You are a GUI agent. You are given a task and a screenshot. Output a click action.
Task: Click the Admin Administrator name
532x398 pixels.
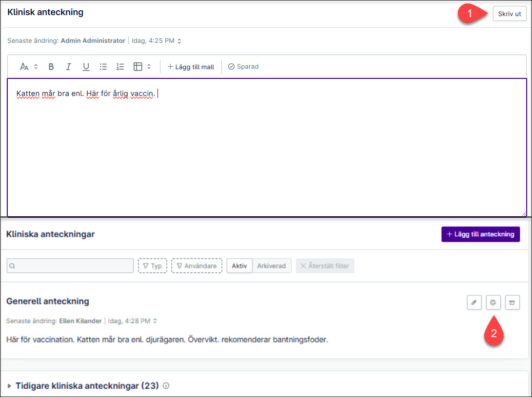coord(93,41)
